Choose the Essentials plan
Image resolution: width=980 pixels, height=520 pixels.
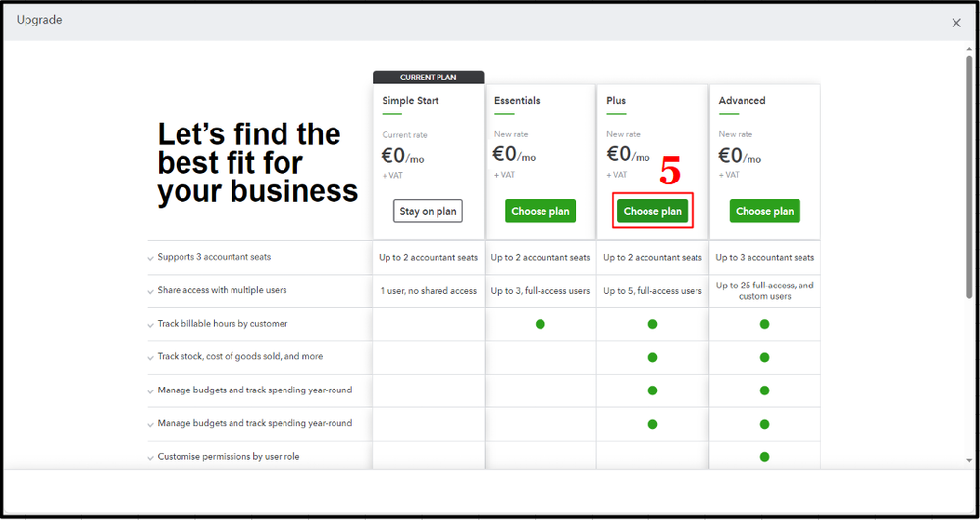tap(541, 211)
